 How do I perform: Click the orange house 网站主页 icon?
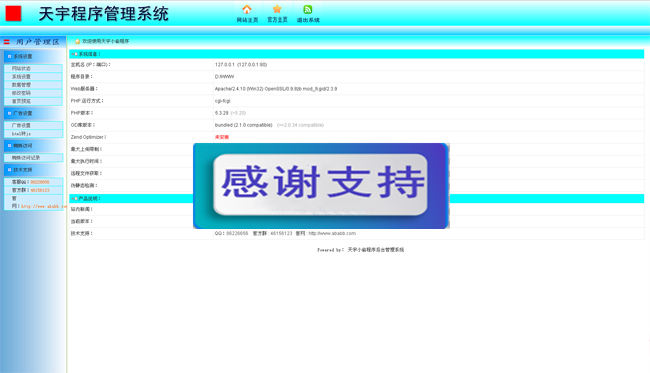coord(247,9)
